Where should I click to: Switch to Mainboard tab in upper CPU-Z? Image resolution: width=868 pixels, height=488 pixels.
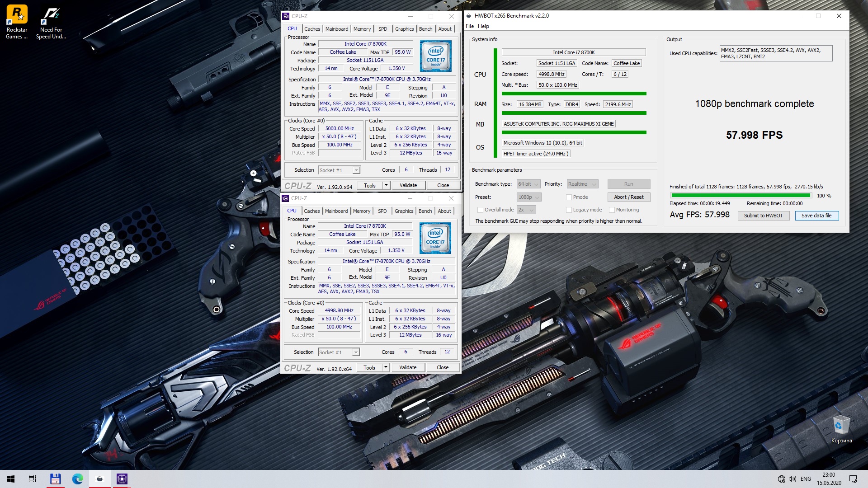point(337,29)
